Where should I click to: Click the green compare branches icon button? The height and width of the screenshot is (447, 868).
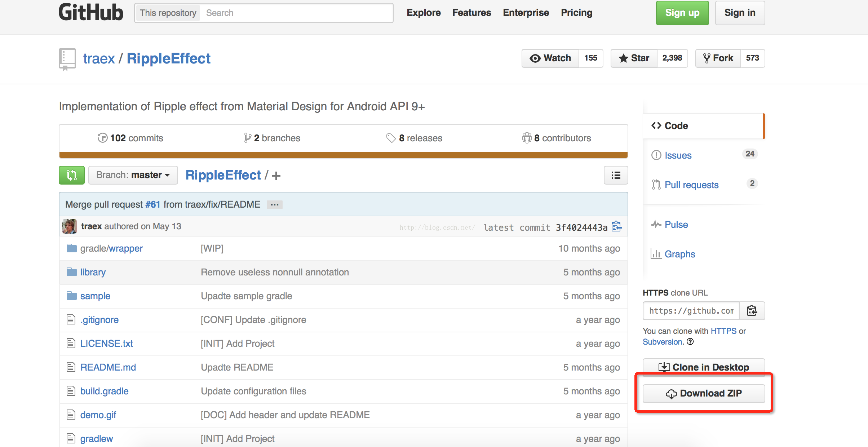(x=72, y=175)
